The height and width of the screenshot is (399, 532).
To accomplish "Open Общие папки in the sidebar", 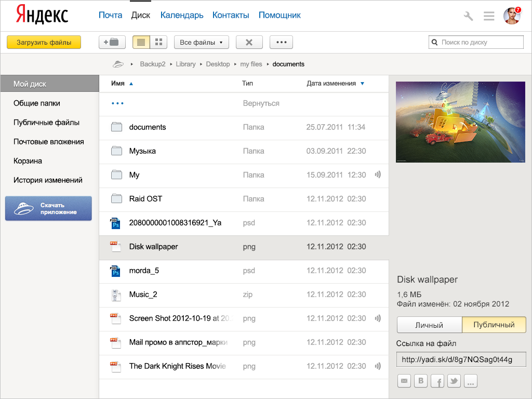I will tap(37, 103).
